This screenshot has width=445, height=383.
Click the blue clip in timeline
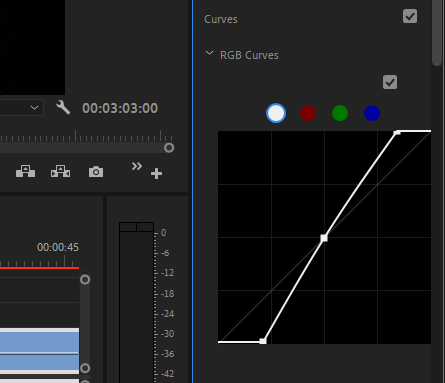tap(39, 351)
